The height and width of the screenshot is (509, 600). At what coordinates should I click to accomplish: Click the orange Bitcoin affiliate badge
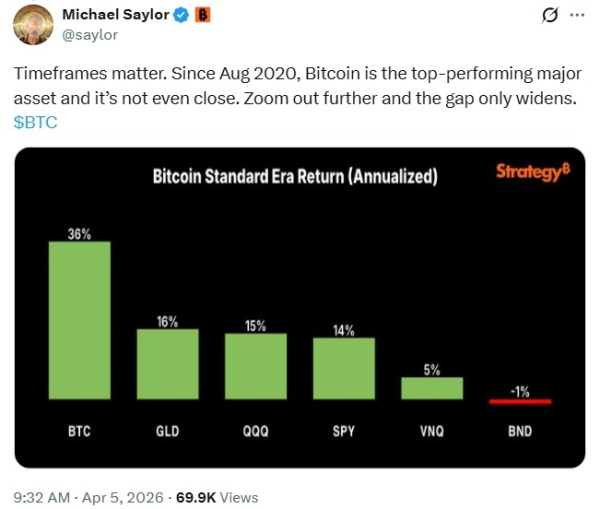click(x=201, y=15)
